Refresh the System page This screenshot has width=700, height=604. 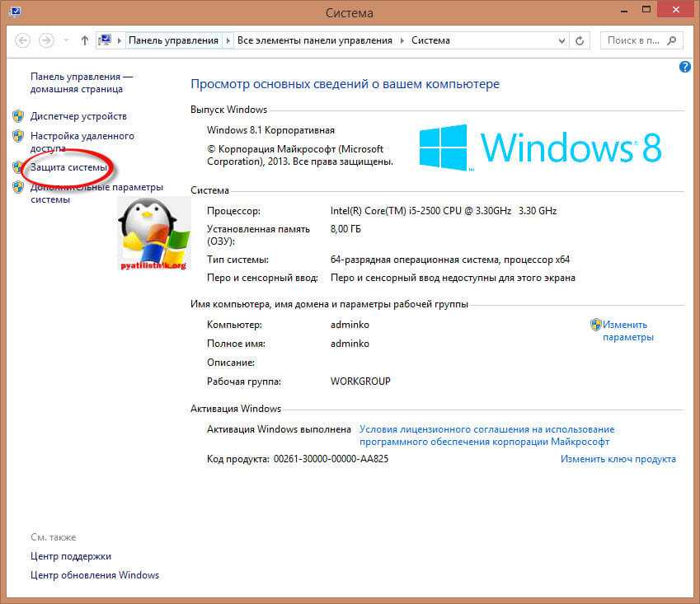580,40
